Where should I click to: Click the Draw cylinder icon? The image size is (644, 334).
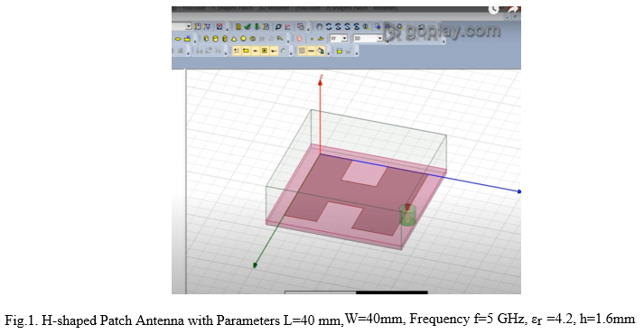tap(216, 39)
